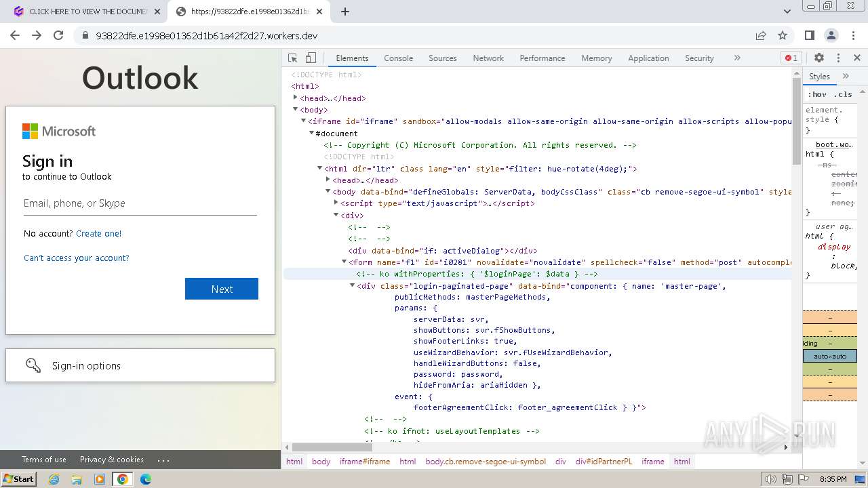Click the red error count badge
868x488 pixels.
791,58
